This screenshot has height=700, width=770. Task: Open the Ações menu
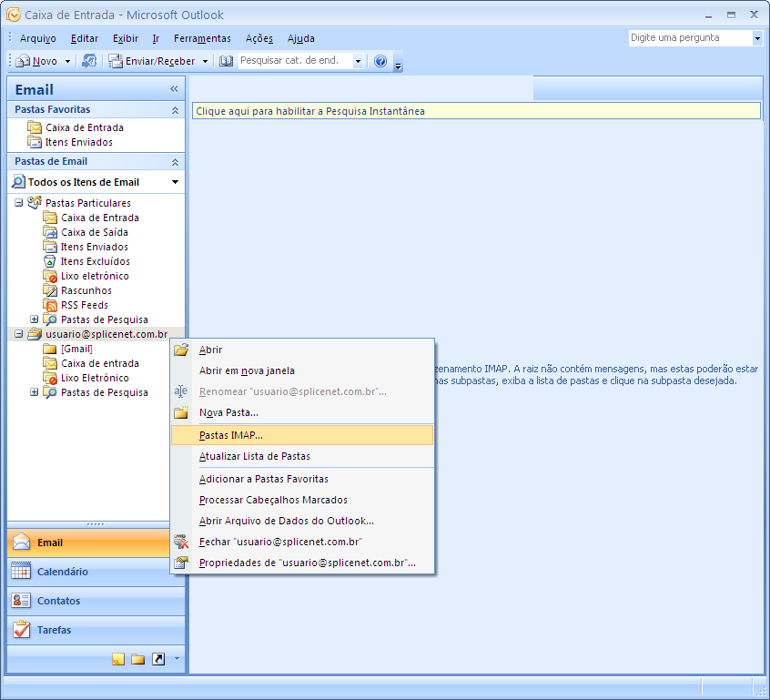(x=259, y=38)
